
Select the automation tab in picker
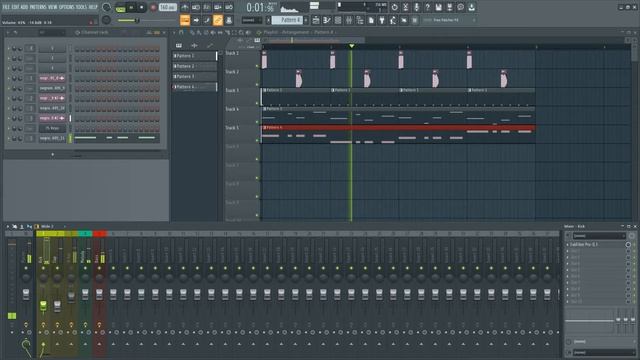[x=210, y=45]
